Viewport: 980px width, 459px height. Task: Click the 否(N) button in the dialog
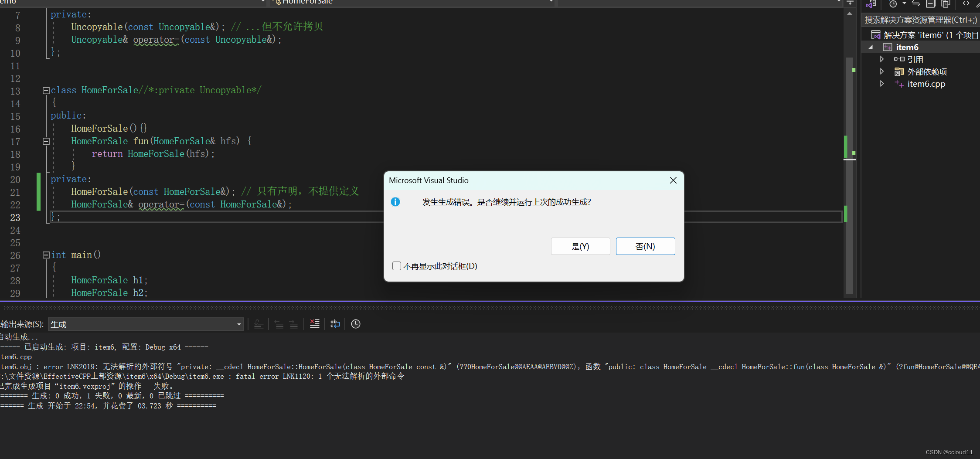tap(645, 246)
